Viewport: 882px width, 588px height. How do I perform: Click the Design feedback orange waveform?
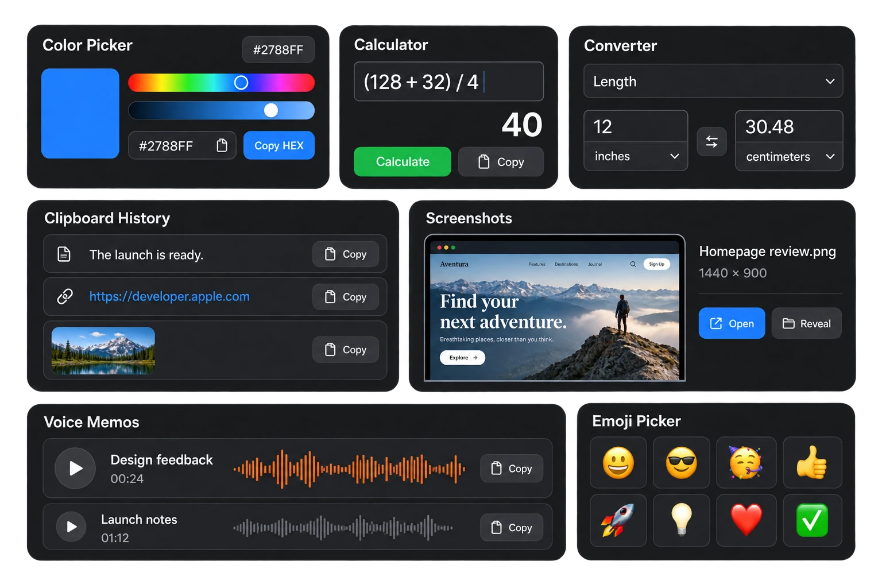pos(349,469)
